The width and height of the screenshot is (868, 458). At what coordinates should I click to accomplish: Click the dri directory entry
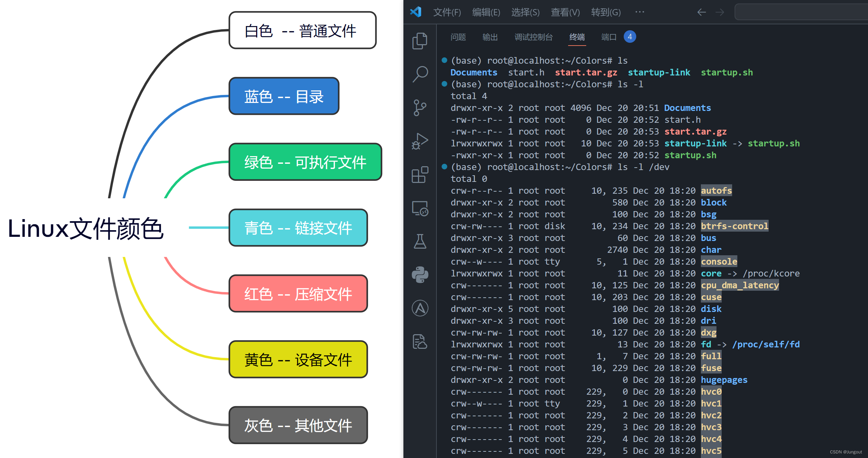click(709, 321)
